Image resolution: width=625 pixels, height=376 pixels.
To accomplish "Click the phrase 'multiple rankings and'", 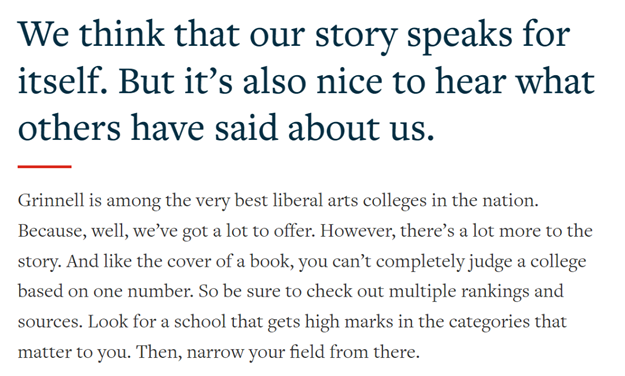I will [476, 291].
